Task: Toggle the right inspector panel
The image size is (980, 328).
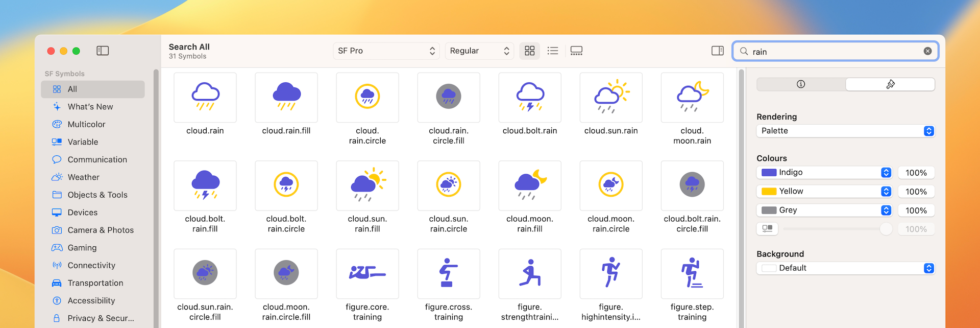Action: click(718, 51)
